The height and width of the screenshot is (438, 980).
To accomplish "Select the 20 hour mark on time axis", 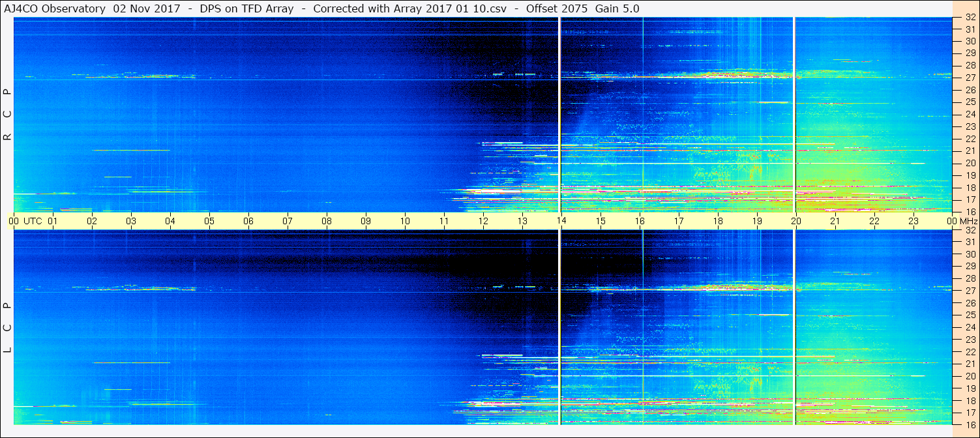I will tap(796, 221).
